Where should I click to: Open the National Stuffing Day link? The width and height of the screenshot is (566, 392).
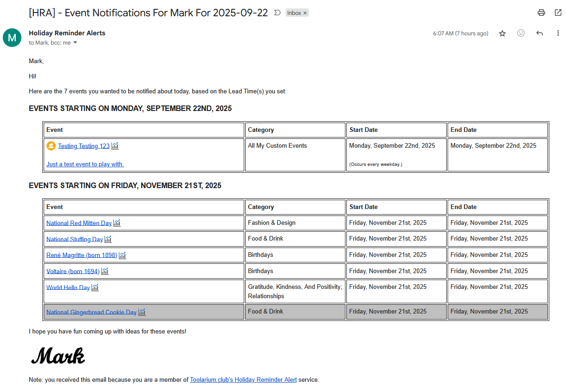[x=75, y=239]
